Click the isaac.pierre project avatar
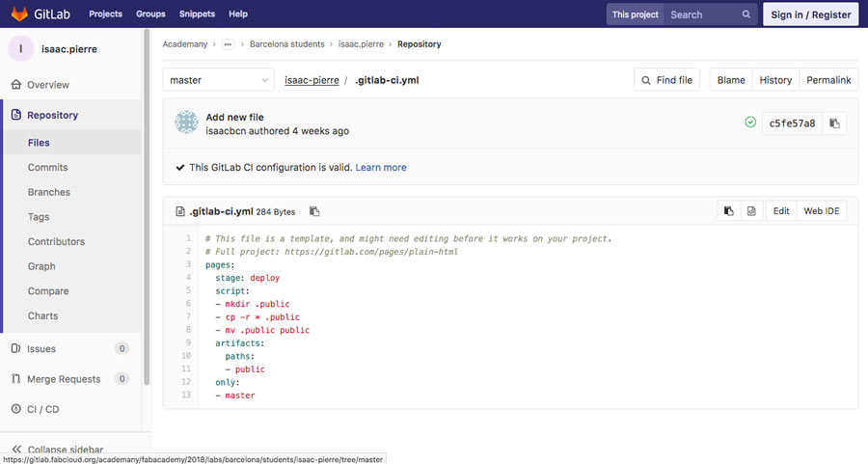 point(21,48)
